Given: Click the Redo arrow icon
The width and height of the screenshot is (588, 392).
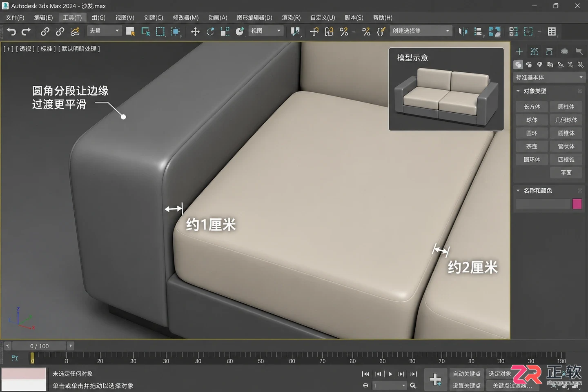Looking at the screenshot, I should click(x=26, y=31).
